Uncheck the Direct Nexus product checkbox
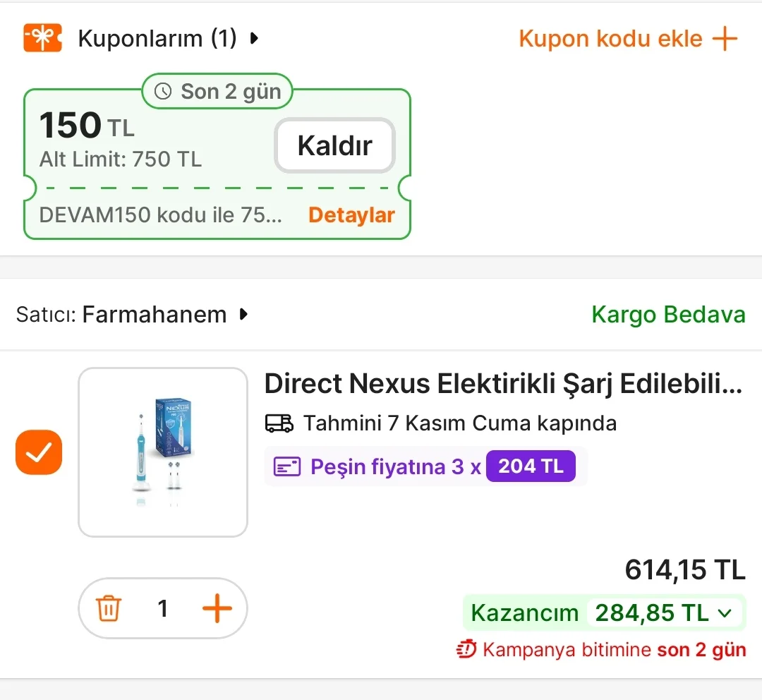Viewport: 762px width, 700px height. tap(39, 452)
